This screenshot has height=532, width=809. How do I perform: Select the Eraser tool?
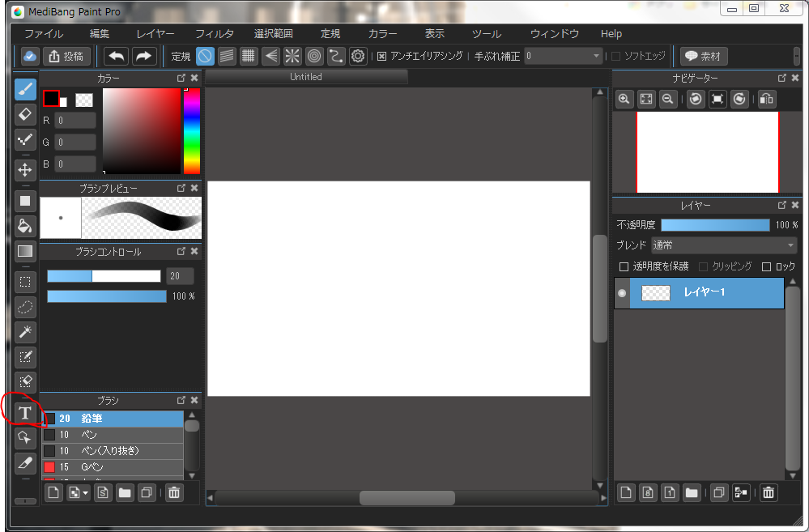pos(25,114)
